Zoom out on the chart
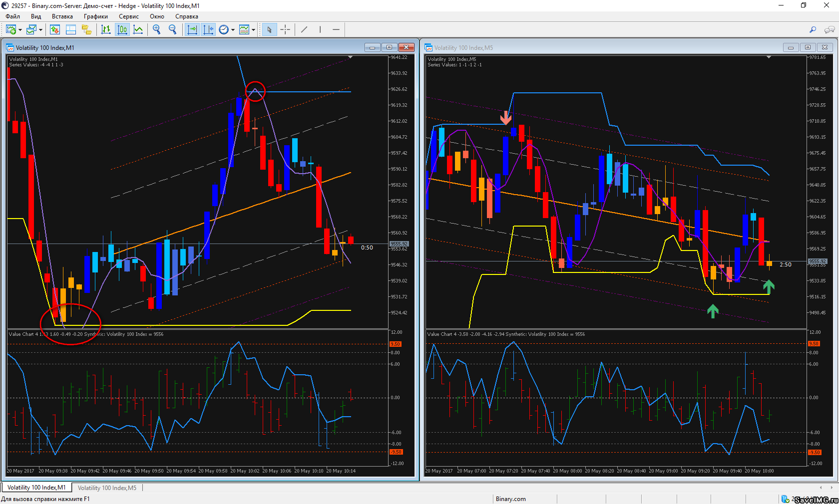 pyautogui.click(x=173, y=30)
